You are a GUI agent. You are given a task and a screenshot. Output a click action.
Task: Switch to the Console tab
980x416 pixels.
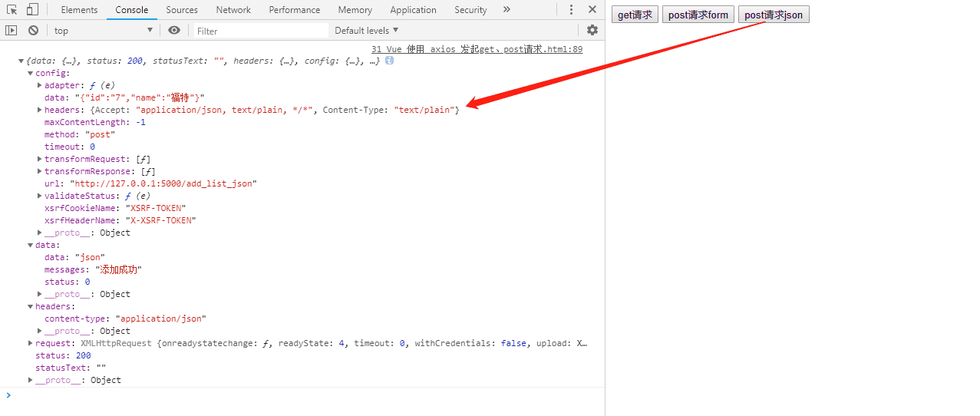[132, 10]
